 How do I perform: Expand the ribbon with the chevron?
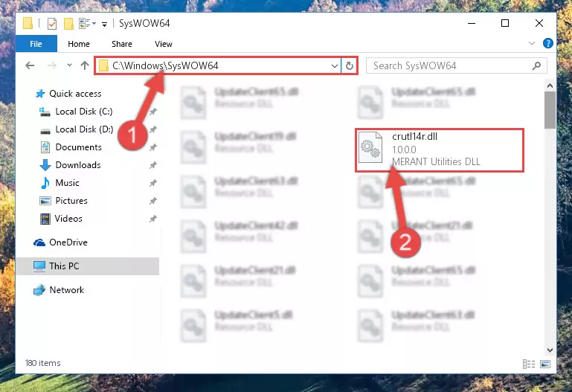[x=532, y=43]
